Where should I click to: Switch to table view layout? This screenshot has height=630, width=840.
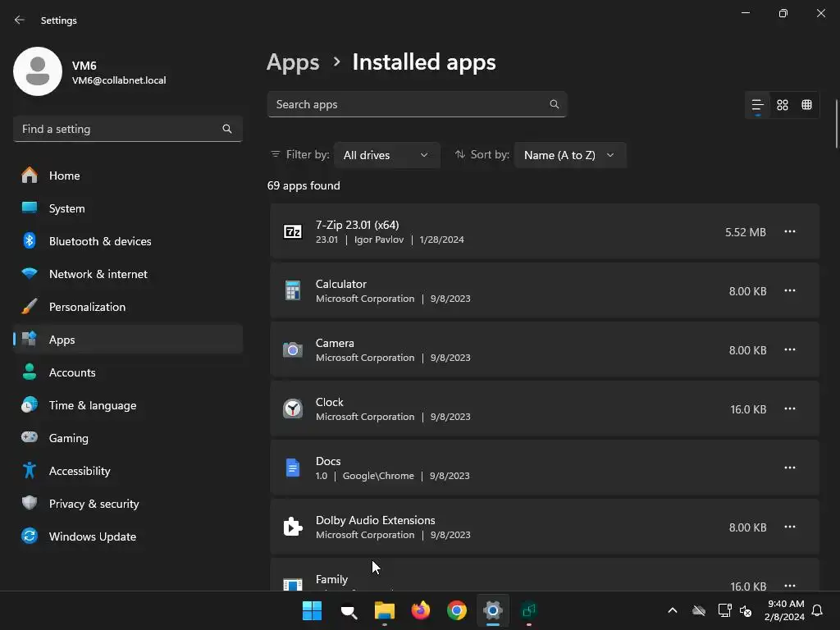(x=806, y=105)
